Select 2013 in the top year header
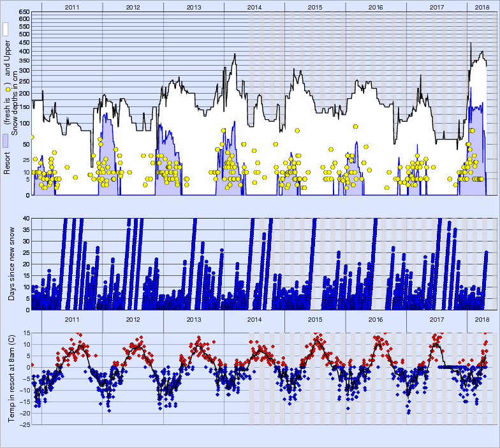This screenshot has width=500, height=448. tap(193, 6)
